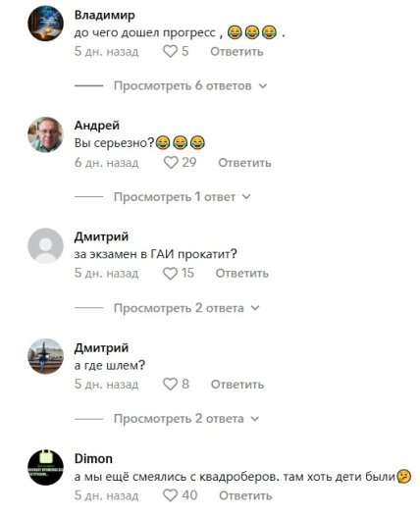Expand the 2 replies under 'а где шлем?'
The height and width of the screenshot is (518, 420).
click(x=186, y=419)
